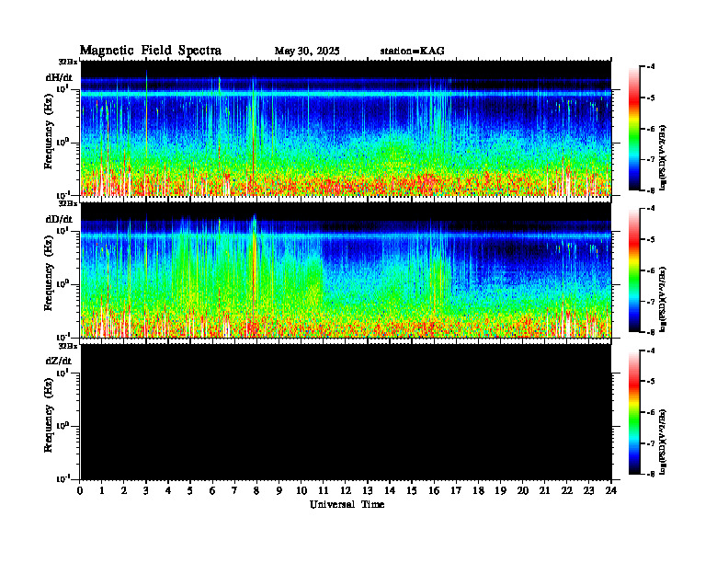
Task: Click the hour "5" tick label on the time axis
Action: (x=190, y=491)
